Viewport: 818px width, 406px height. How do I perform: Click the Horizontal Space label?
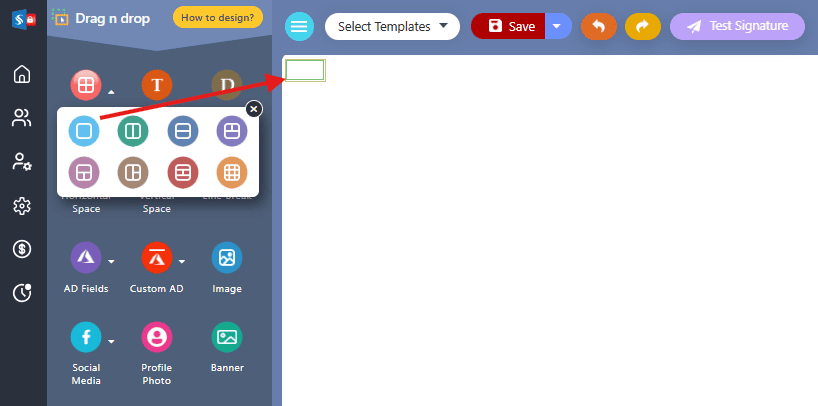tap(86, 203)
